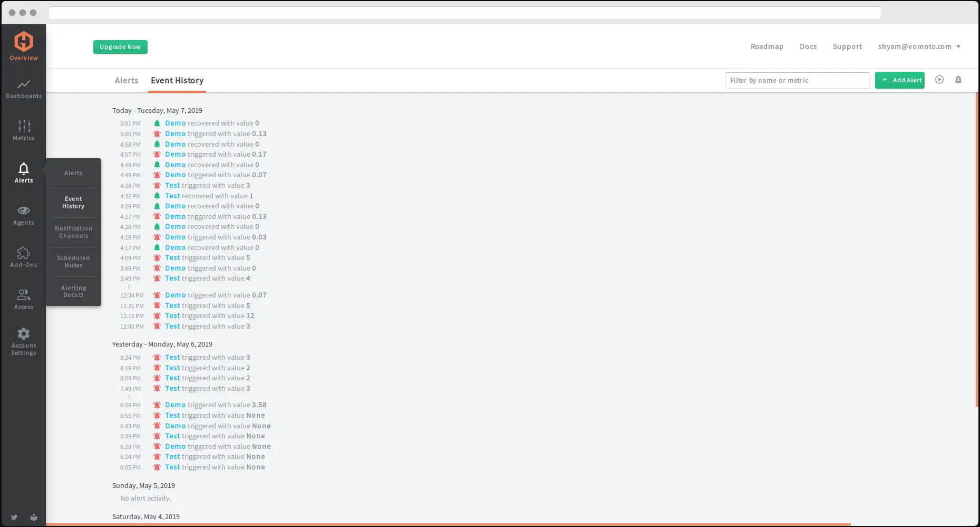Click the icon beside Twitter at sidebar bottom

(34, 517)
